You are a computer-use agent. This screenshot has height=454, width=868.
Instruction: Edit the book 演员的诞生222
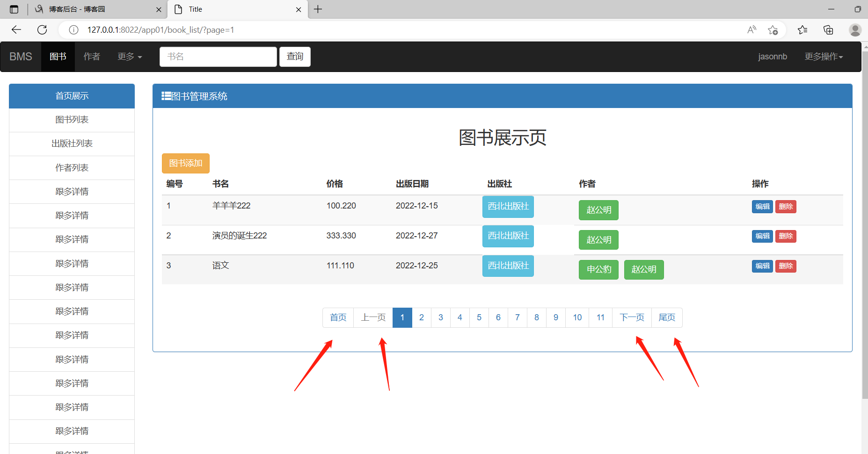(762, 236)
